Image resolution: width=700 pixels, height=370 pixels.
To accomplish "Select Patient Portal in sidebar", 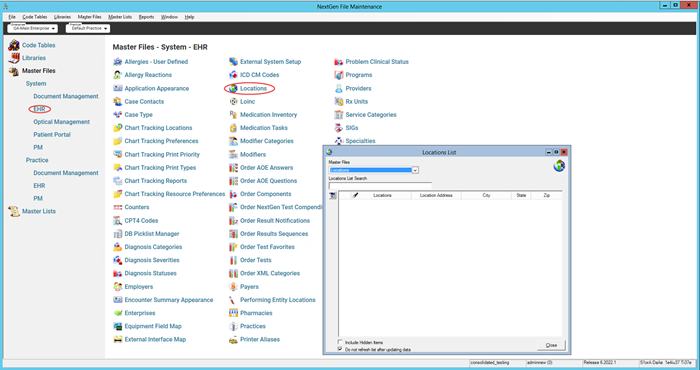I will click(52, 134).
